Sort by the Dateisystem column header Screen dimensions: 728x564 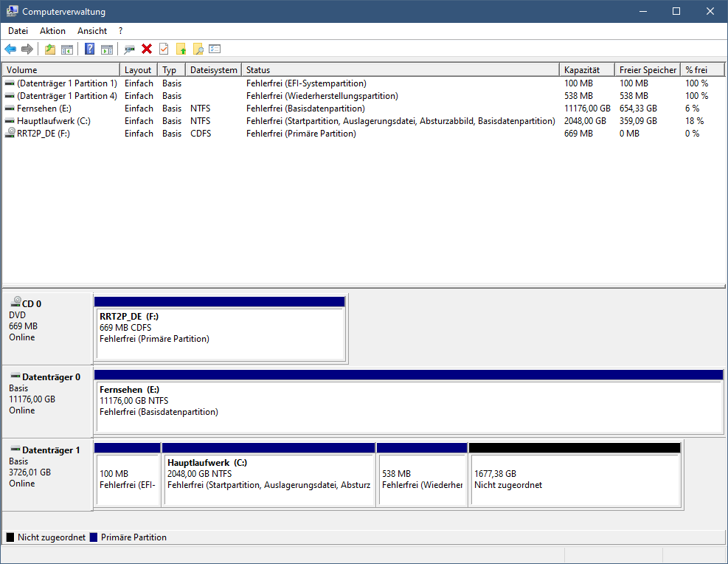pyautogui.click(x=214, y=69)
